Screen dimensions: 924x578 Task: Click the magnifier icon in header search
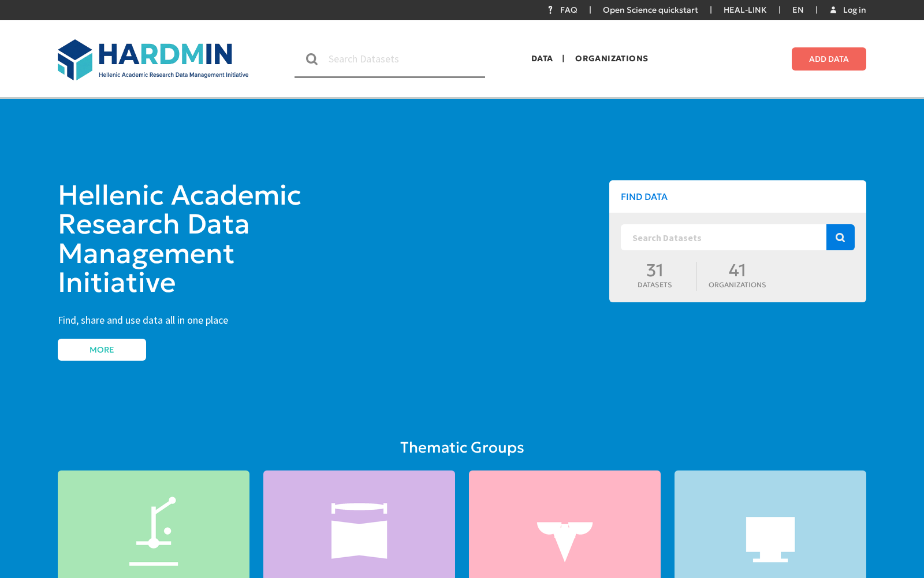point(312,59)
